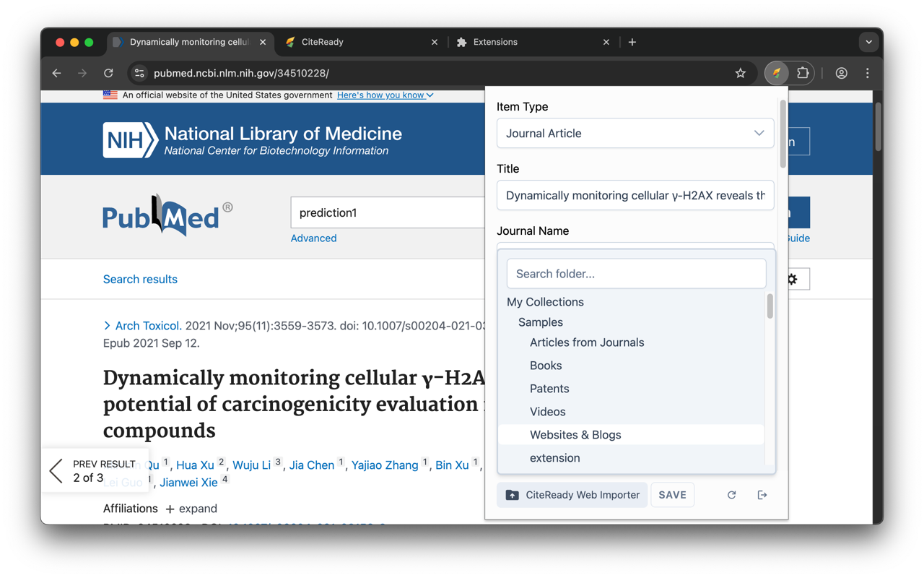Click the NIH logo

click(x=130, y=140)
